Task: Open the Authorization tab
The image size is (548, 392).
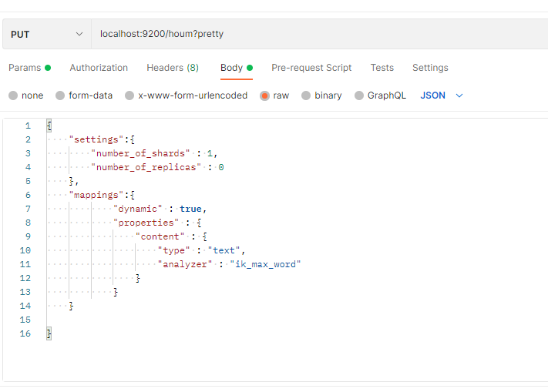Action: [99, 68]
